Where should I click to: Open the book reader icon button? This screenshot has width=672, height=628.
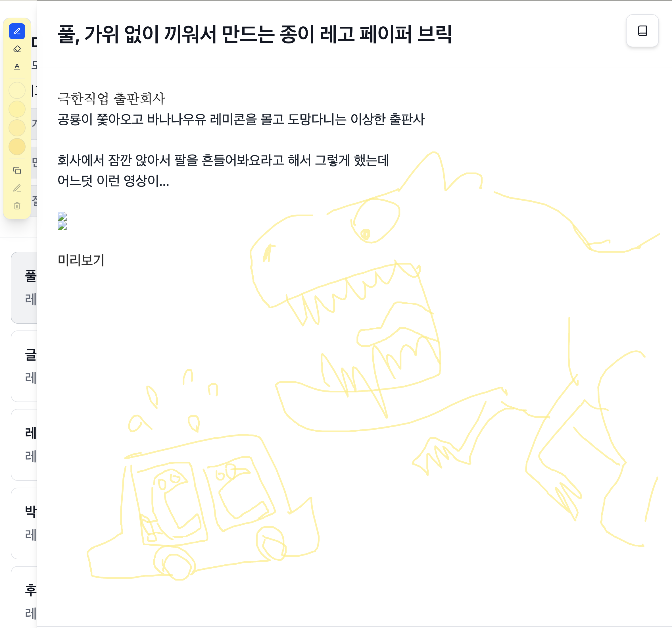pyautogui.click(x=642, y=31)
